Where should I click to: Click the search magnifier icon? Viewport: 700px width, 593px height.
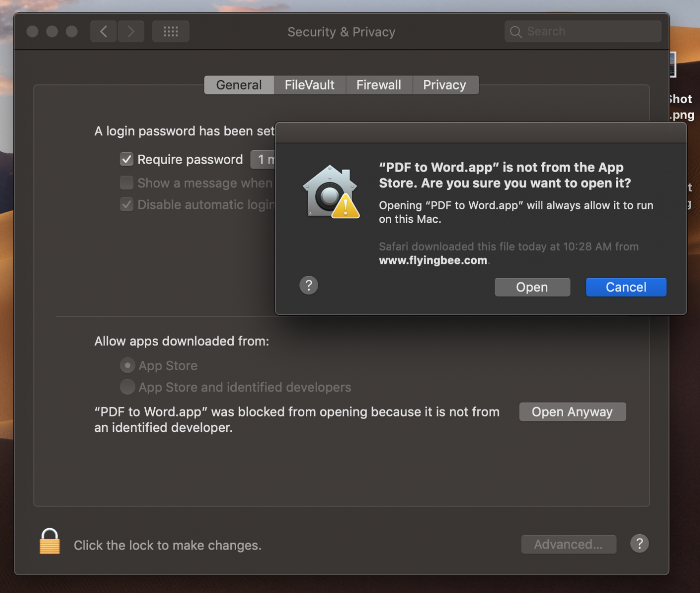[516, 32]
